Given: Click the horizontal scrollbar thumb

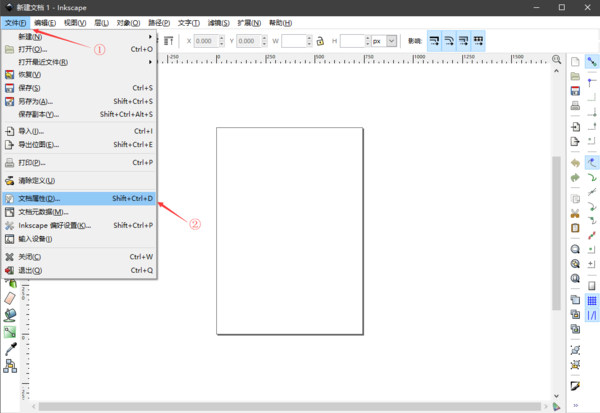Looking at the screenshot, I should tap(290, 406).
